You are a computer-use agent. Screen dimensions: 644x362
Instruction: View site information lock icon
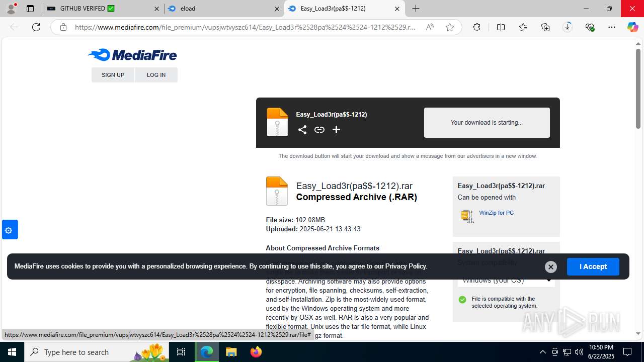[63, 27]
